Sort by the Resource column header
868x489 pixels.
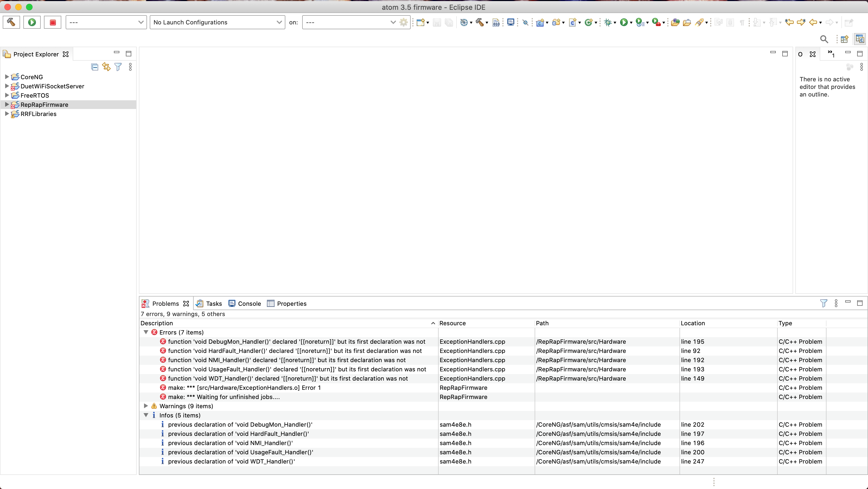pyautogui.click(x=486, y=323)
